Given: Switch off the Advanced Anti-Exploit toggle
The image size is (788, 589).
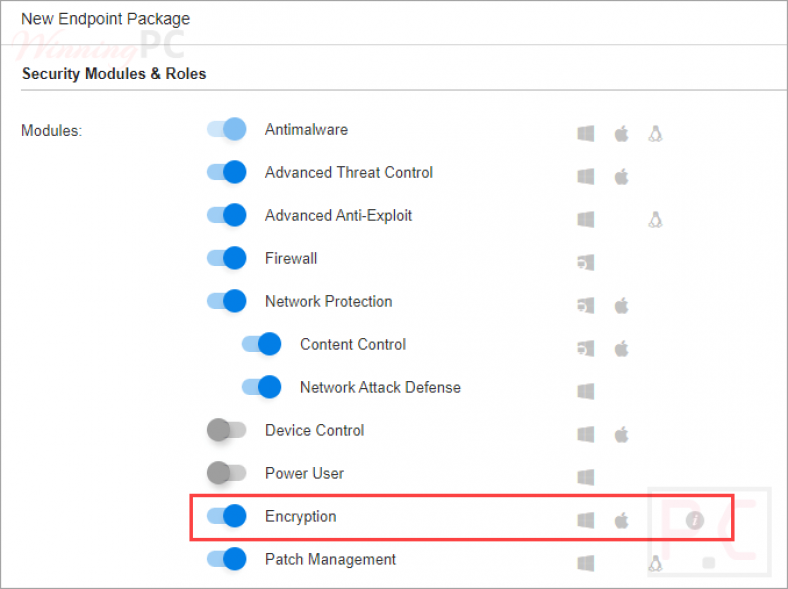Looking at the screenshot, I should click(x=227, y=216).
